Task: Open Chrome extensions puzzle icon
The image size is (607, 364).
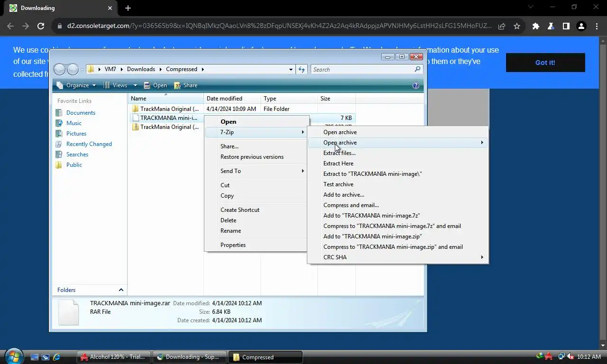Action: [x=536, y=26]
